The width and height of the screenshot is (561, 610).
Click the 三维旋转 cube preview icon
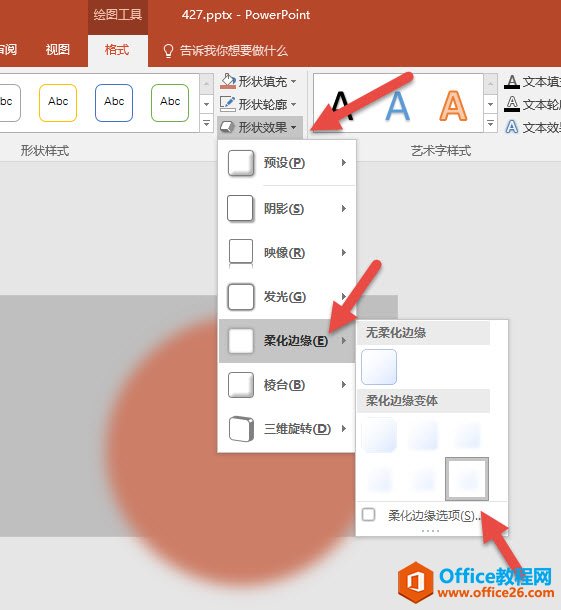[241, 429]
